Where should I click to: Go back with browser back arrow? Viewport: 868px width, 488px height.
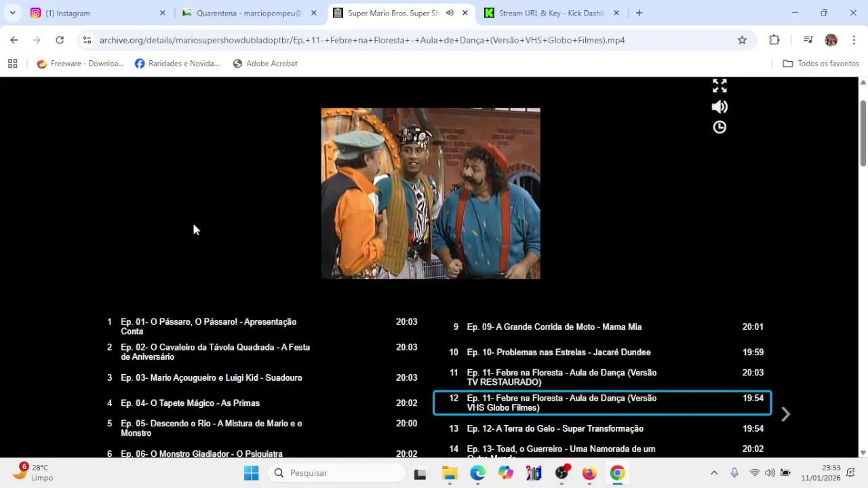(14, 40)
